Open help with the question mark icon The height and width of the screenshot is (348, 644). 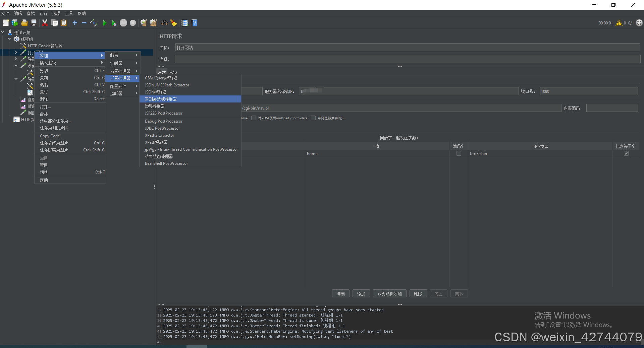point(195,23)
